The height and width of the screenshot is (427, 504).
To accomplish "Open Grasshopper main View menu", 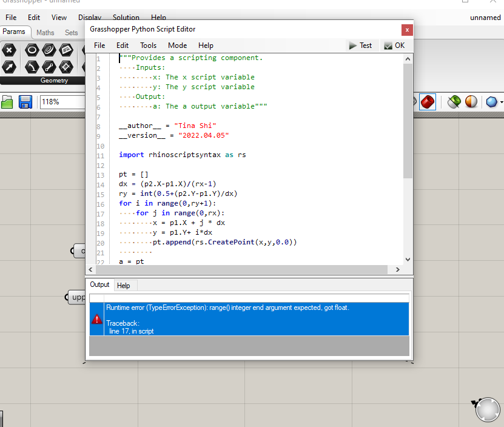I will [x=59, y=18].
